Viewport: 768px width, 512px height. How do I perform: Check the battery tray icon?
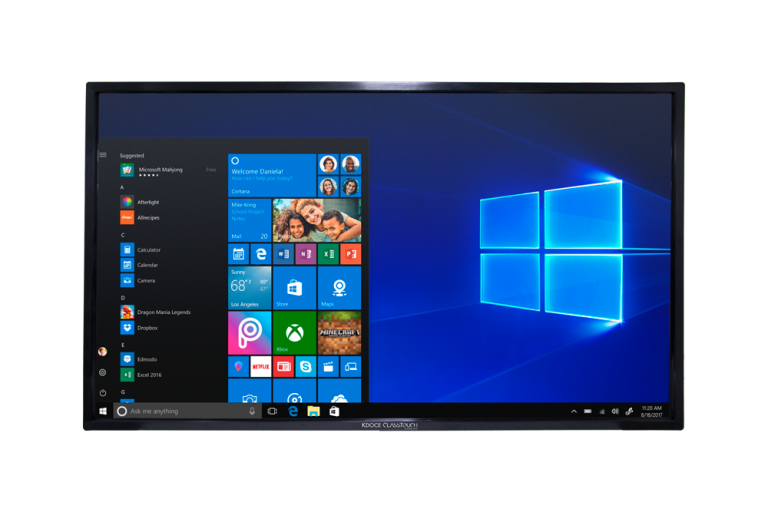pos(588,411)
